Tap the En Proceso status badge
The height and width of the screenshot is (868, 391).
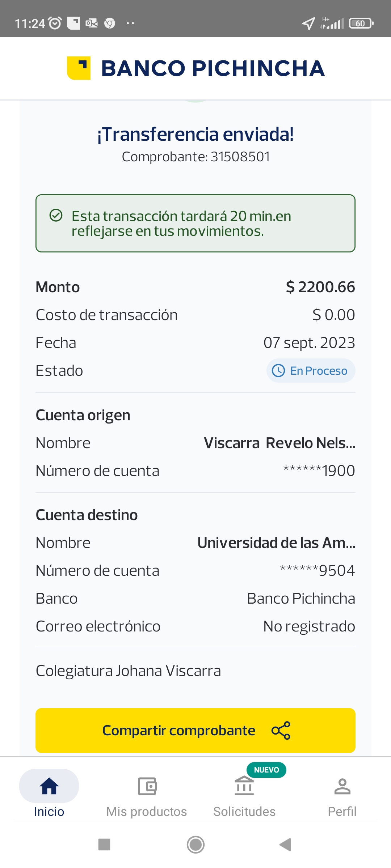tap(311, 371)
